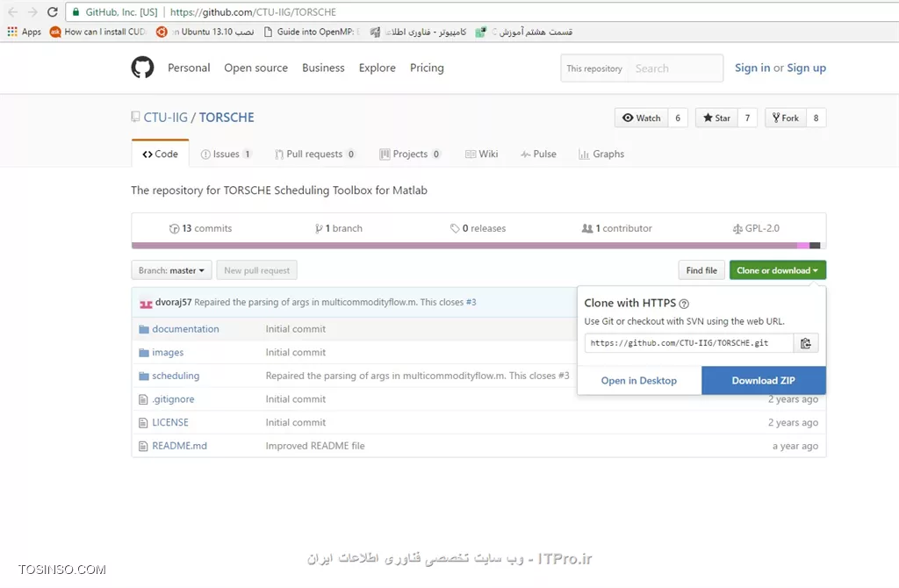The image size is (899, 588).
Task: Switch to the Code tab
Action: click(x=160, y=154)
